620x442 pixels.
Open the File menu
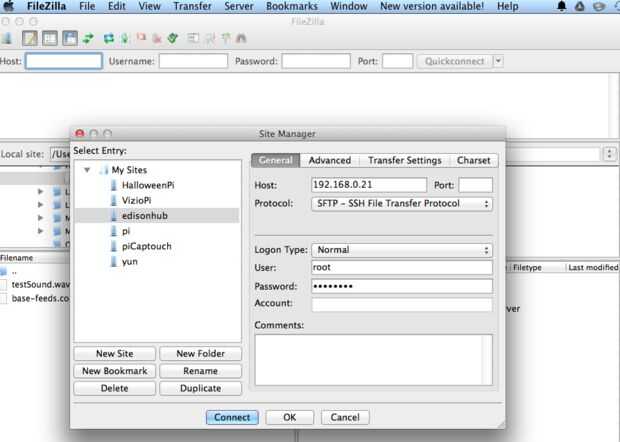[x=87, y=6]
